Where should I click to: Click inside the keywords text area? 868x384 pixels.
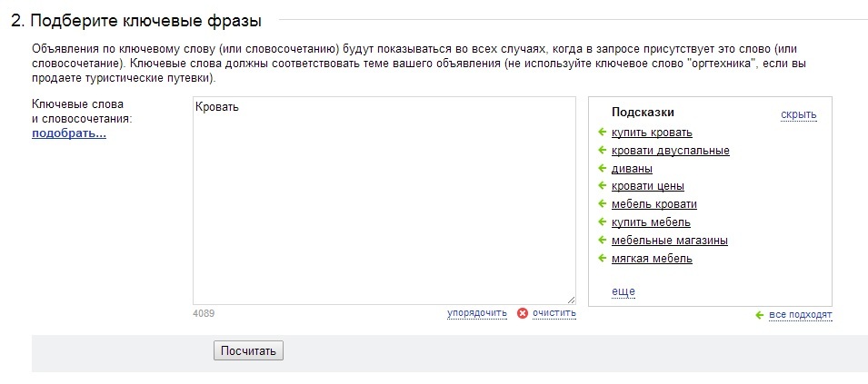384,201
